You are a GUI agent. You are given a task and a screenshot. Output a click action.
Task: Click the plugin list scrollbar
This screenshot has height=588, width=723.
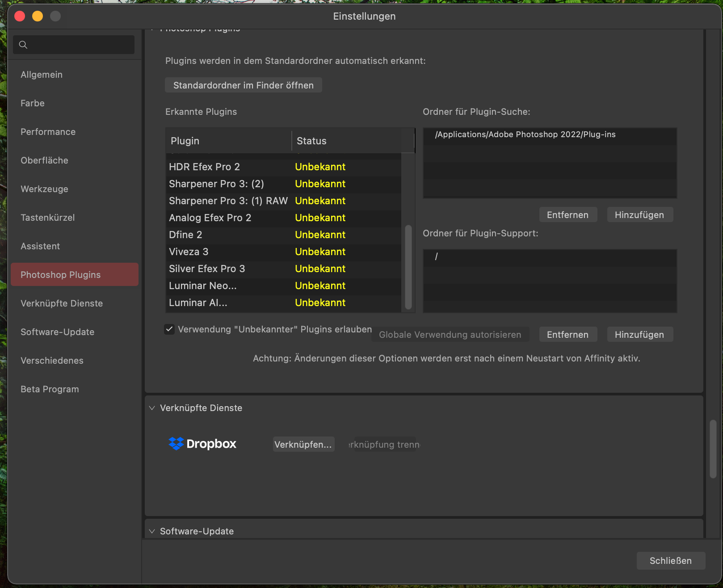point(408,267)
